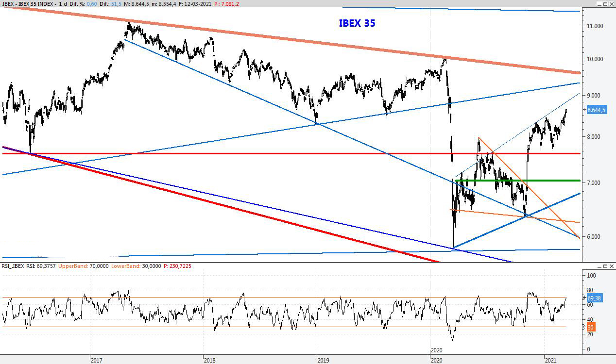Screen dimensions: 616x364
Task: Click the blue IBEX 35 chart title text
Action: pos(357,23)
